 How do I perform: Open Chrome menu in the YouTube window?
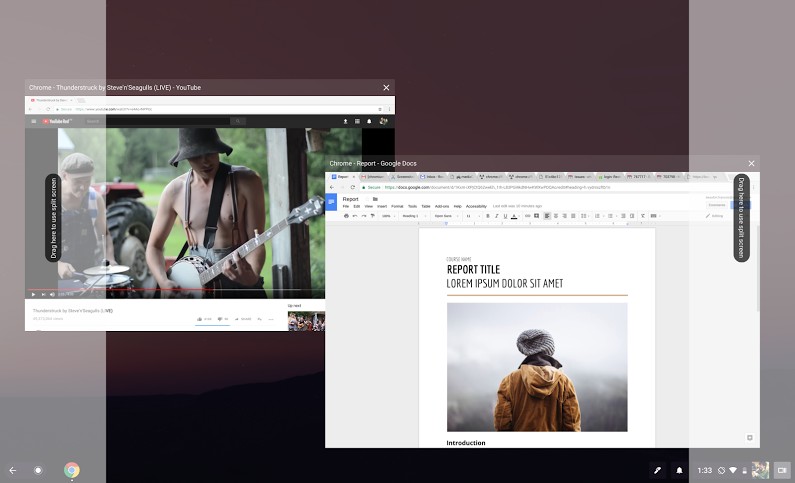point(389,109)
